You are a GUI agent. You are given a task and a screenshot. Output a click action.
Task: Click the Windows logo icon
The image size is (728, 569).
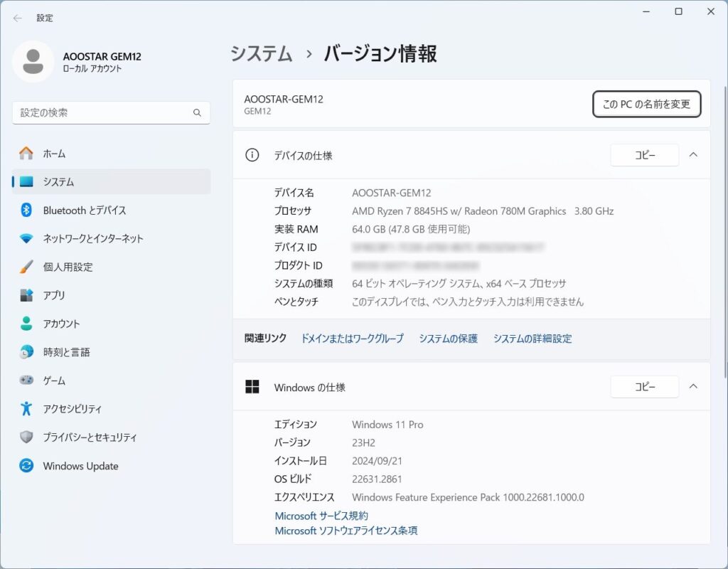[x=252, y=387]
